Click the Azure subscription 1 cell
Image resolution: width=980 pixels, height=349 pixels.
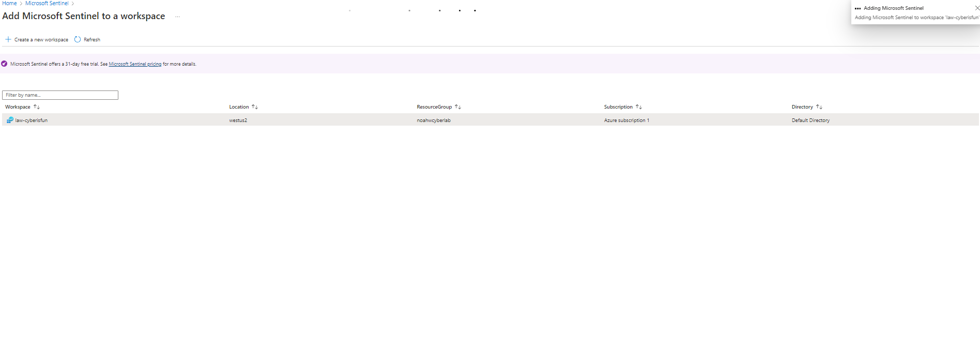(x=626, y=120)
